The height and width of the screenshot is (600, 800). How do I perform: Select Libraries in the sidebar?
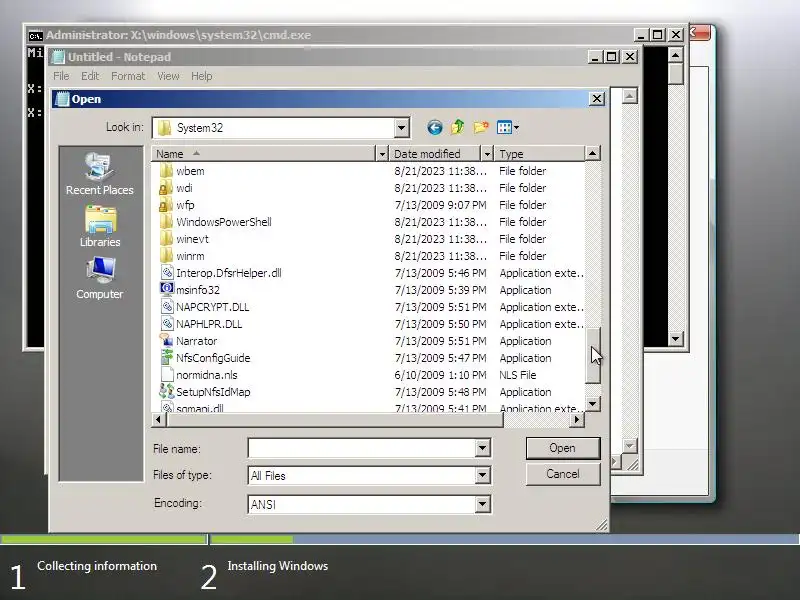pos(100,227)
